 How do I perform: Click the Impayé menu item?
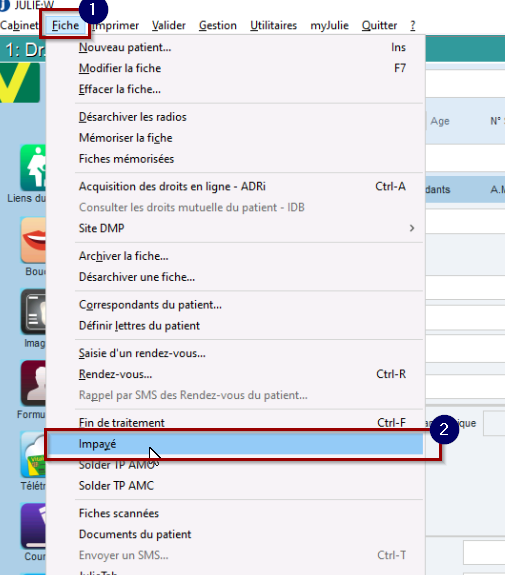coord(235,444)
